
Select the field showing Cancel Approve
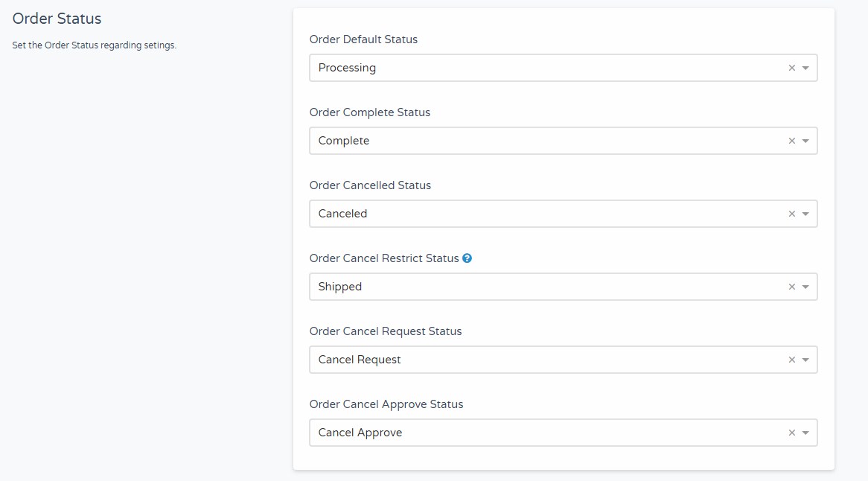pos(563,433)
